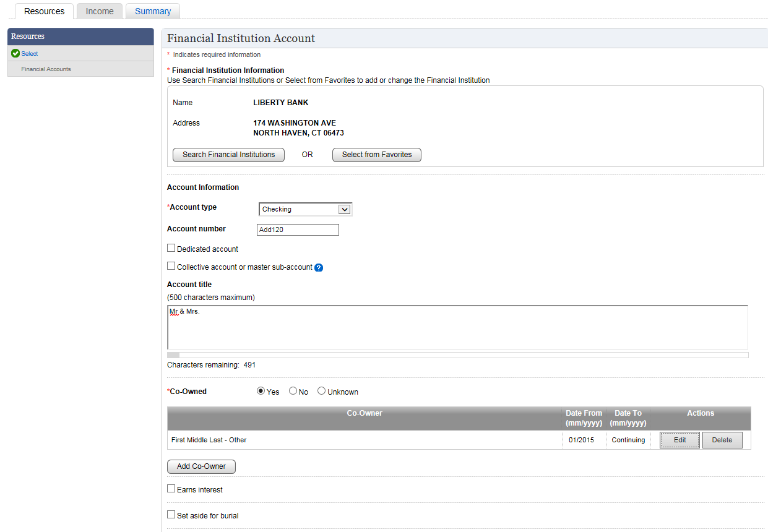The height and width of the screenshot is (532, 768).
Task: Select the Resources sidebar header
Action: pos(80,36)
